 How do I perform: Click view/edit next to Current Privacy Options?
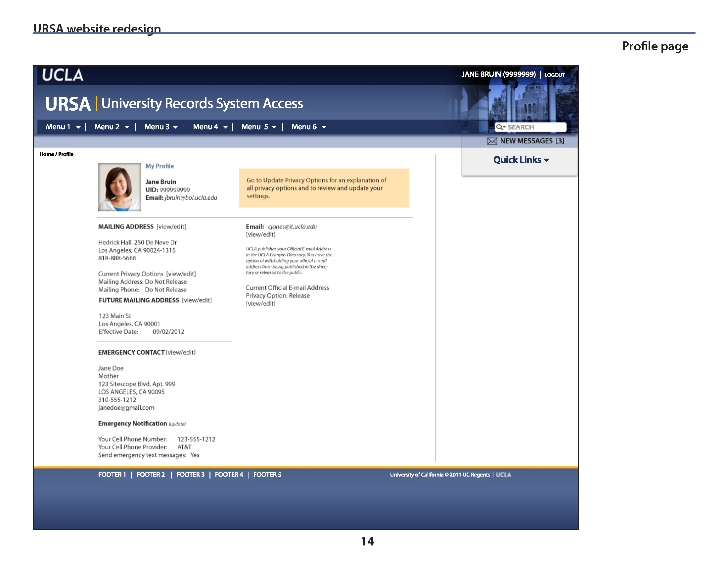coord(181,274)
